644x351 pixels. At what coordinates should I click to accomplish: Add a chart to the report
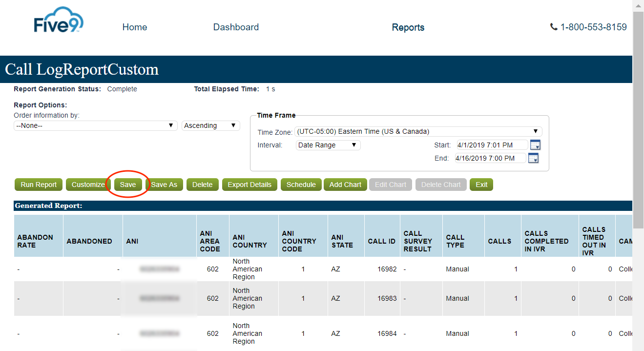[x=345, y=185]
